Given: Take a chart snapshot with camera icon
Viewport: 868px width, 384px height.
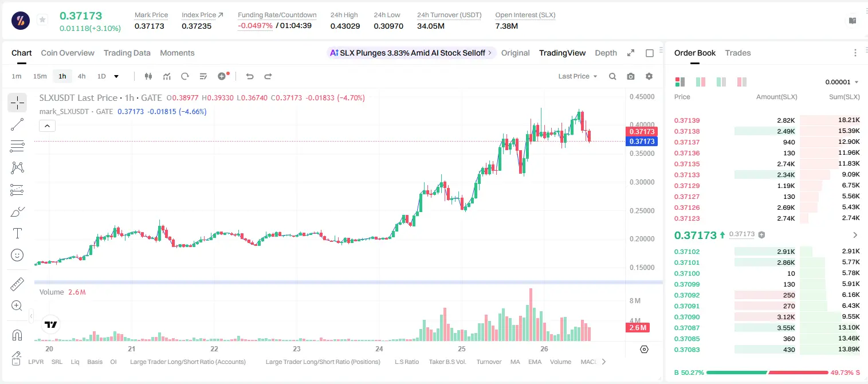Looking at the screenshot, I should tap(631, 76).
